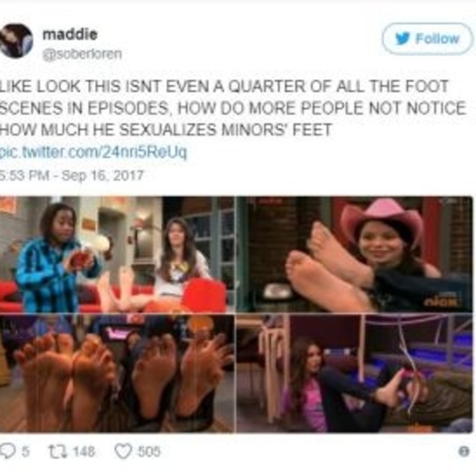
Task: Like the tweet with the heart icon
Action: 123,452
